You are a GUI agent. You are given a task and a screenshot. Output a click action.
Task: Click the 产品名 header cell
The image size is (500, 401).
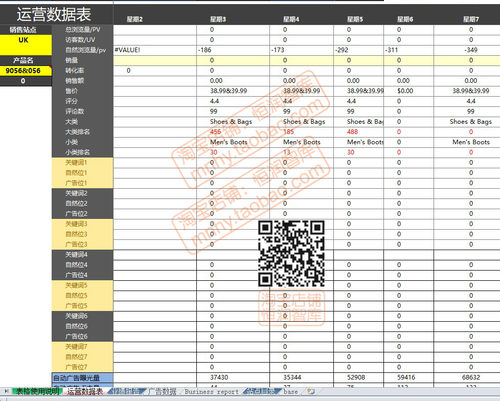(x=26, y=60)
